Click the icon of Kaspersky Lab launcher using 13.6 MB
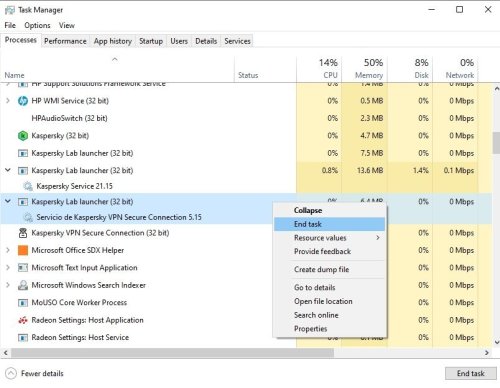 (x=23, y=171)
